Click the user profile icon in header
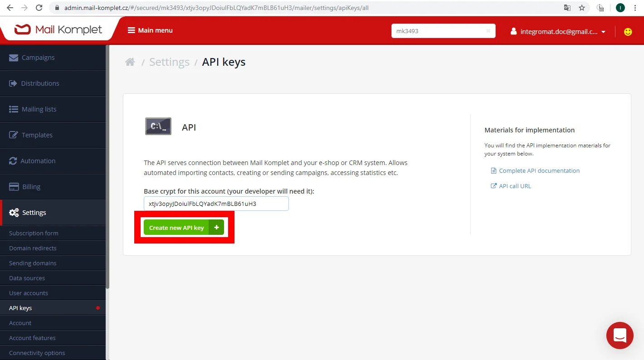Screen dimensions: 644x360 tap(513, 31)
